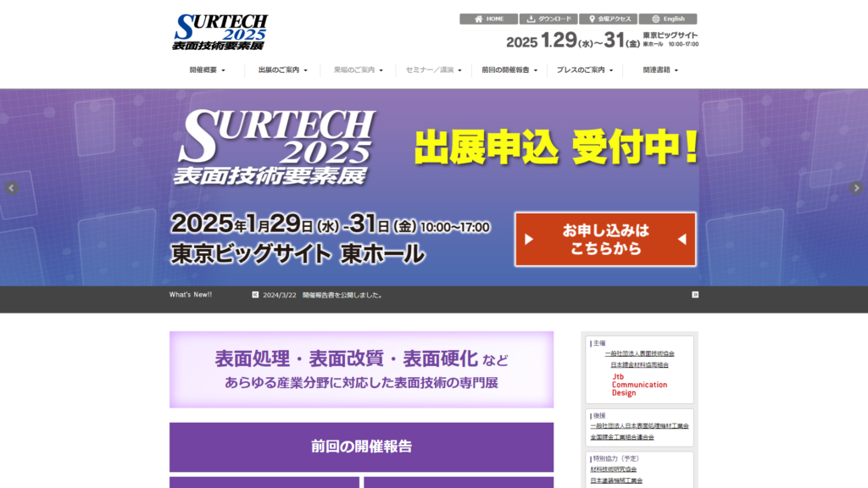
Task: Click the 2024/3/22 news date
Action: coord(280,296)
